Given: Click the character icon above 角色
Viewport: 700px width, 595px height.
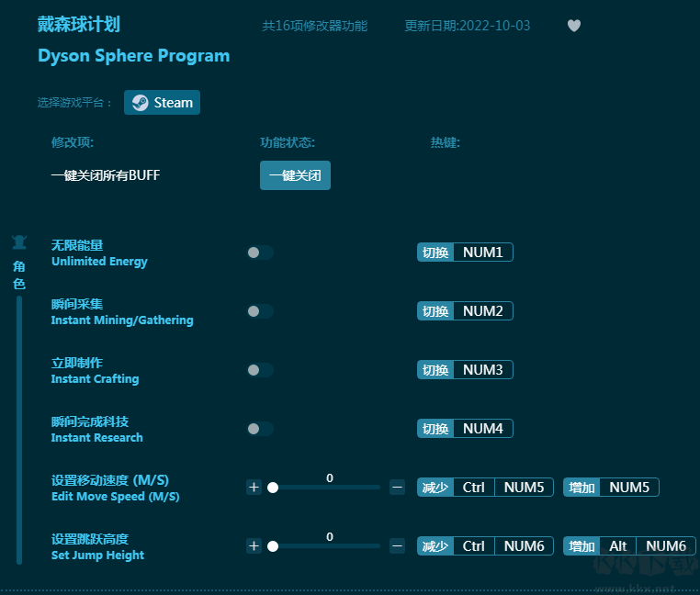Looking at the screenshot, I should [x=19, y=241].
